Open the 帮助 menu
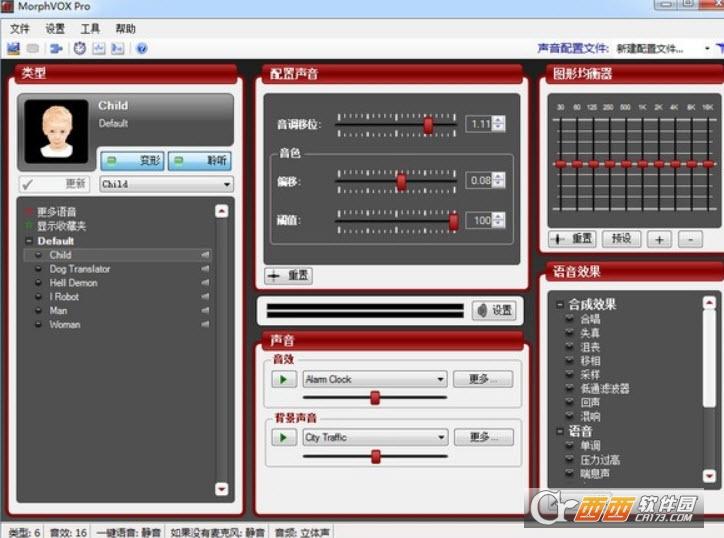 coord(125,29)
